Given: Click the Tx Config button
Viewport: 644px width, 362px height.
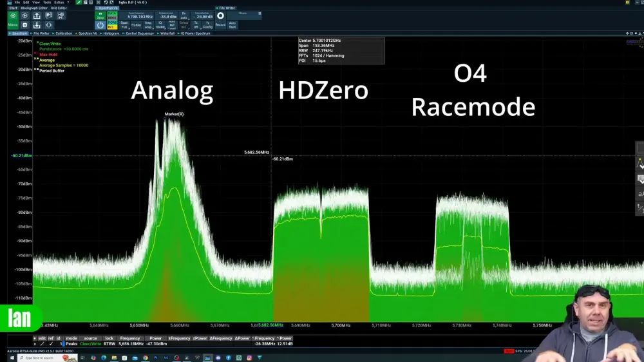Looking at the screenshot, I should pos(208,25).
